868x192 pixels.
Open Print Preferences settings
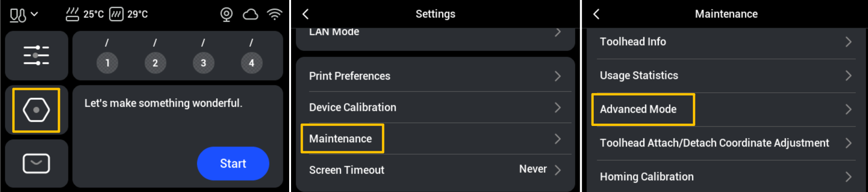pos(434,76)
